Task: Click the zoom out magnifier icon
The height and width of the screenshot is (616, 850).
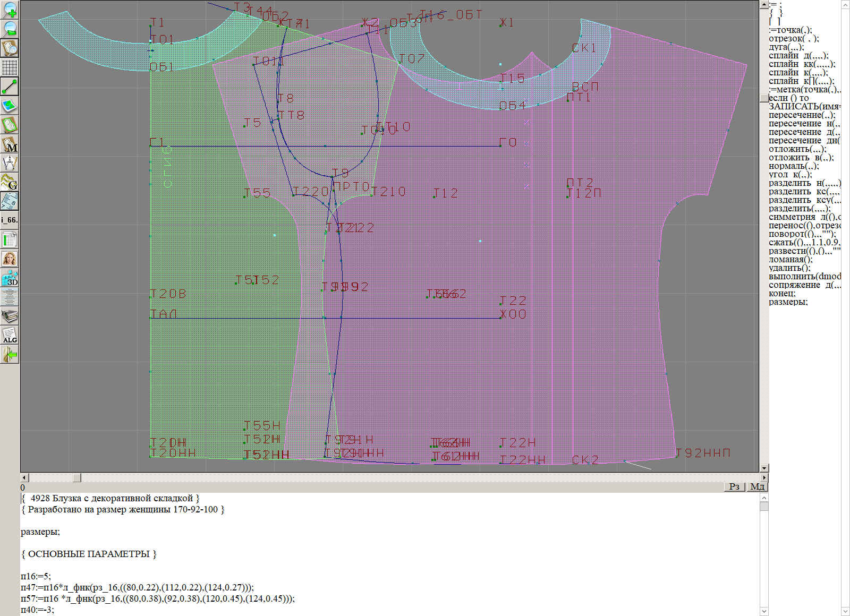Action: tap(10, 29)
